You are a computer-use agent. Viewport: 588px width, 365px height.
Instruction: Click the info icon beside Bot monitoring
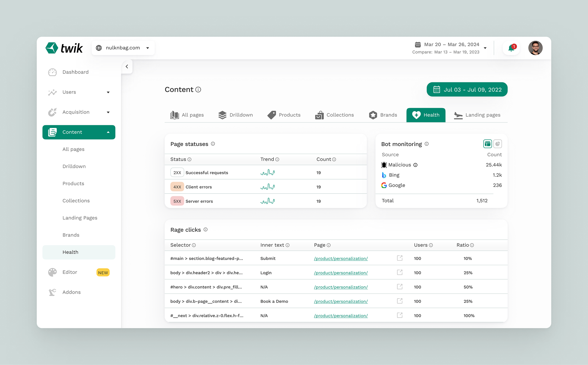tap(427, 144)
